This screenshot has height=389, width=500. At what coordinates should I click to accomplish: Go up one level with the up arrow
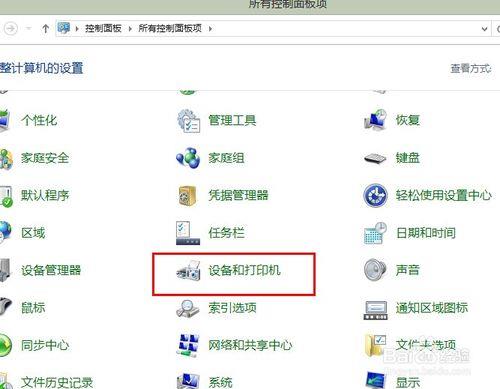pos(45,29)
